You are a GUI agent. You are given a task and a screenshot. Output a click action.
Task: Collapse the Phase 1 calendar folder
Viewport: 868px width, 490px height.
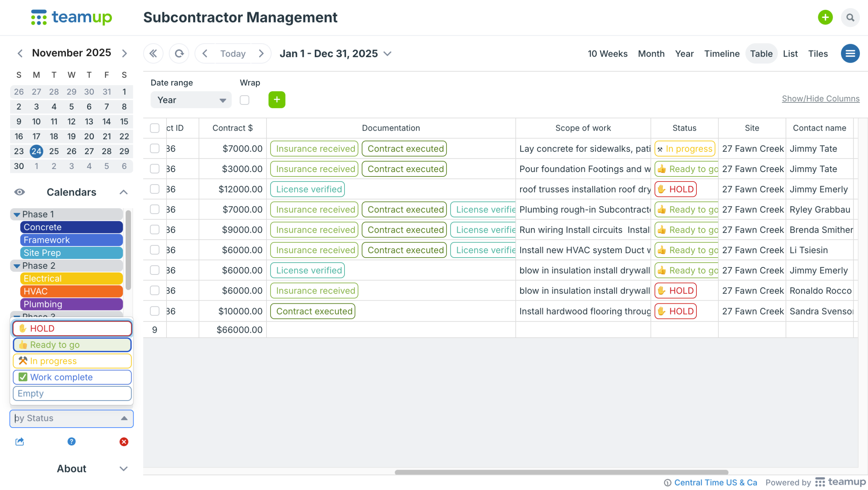17,214
